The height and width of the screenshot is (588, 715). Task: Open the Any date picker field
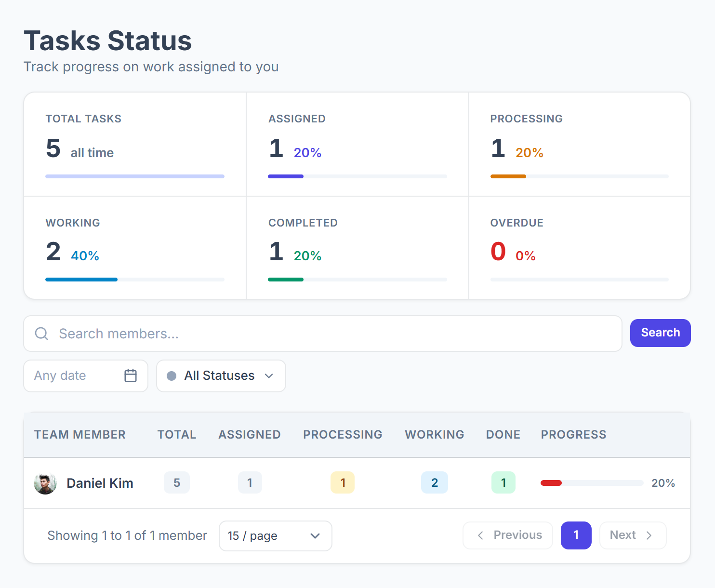[x=86, y=376]
